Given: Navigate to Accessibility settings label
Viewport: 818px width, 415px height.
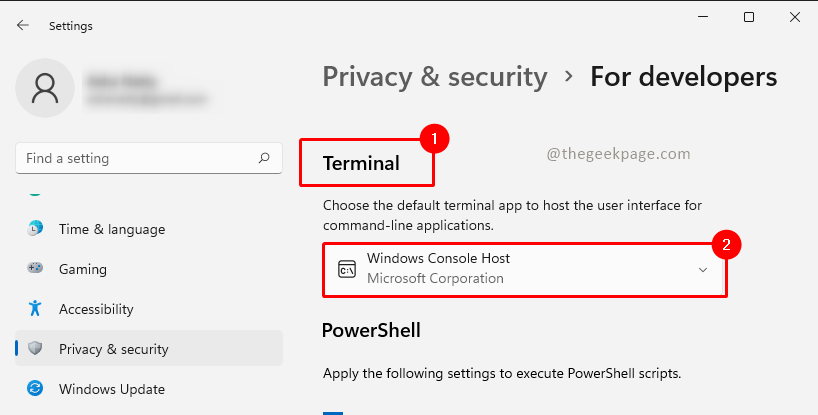Looking at the screenshot, I should pos(96,309).
